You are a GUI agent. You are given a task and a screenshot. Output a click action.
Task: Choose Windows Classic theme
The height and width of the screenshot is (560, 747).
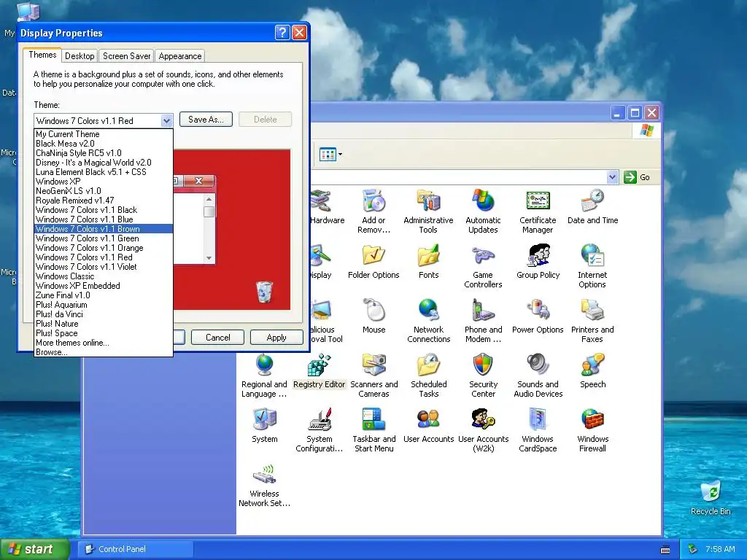(x=104, y=276)
